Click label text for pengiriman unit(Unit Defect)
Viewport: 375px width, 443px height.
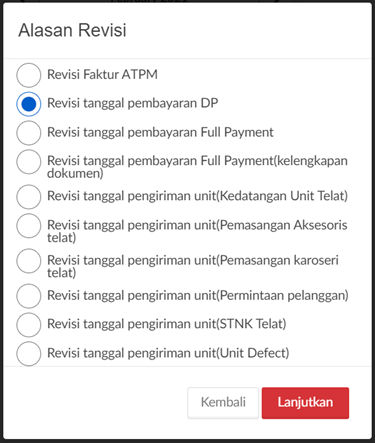click(168, 353)
